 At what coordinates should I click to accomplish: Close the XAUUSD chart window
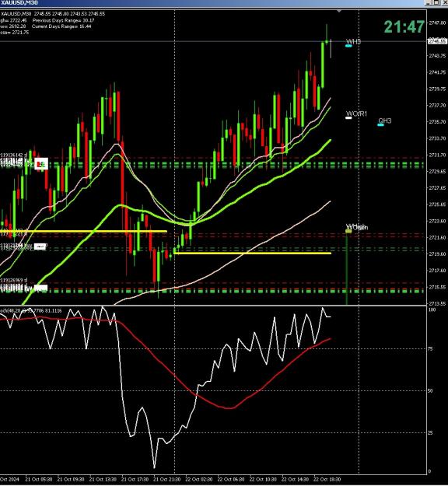point(444,2)
